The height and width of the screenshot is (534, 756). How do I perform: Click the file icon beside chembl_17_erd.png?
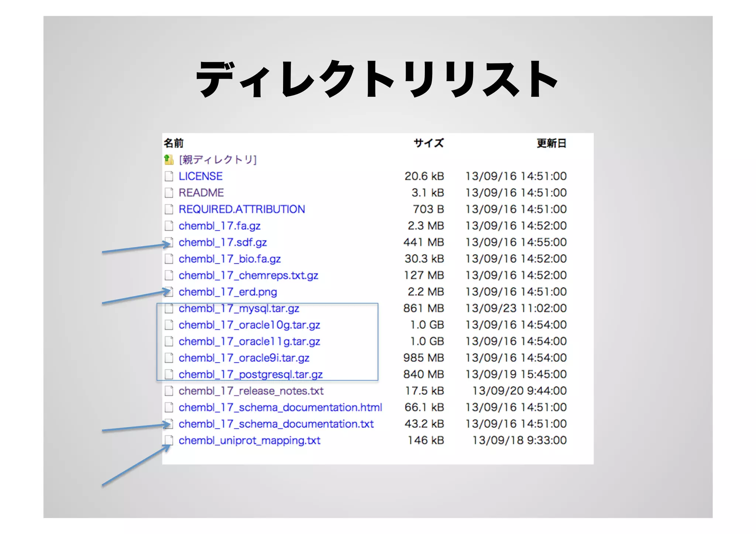point(169,292)
